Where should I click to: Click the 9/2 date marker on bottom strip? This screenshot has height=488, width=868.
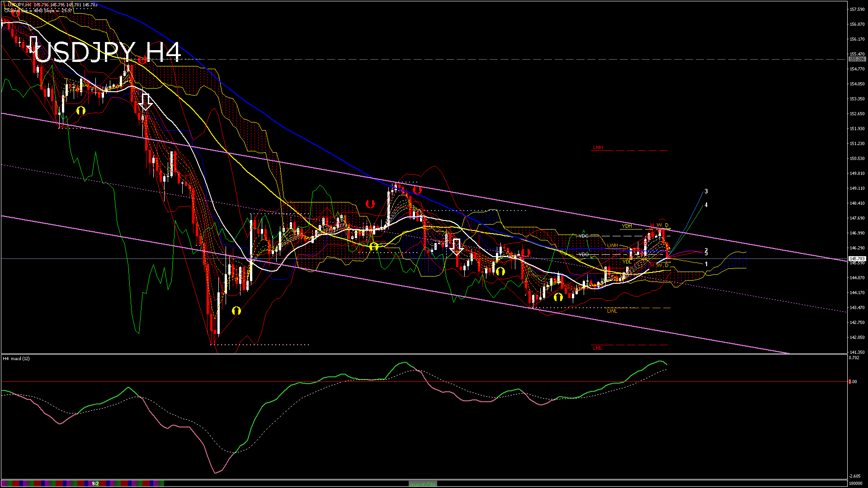tap(95, 483)
